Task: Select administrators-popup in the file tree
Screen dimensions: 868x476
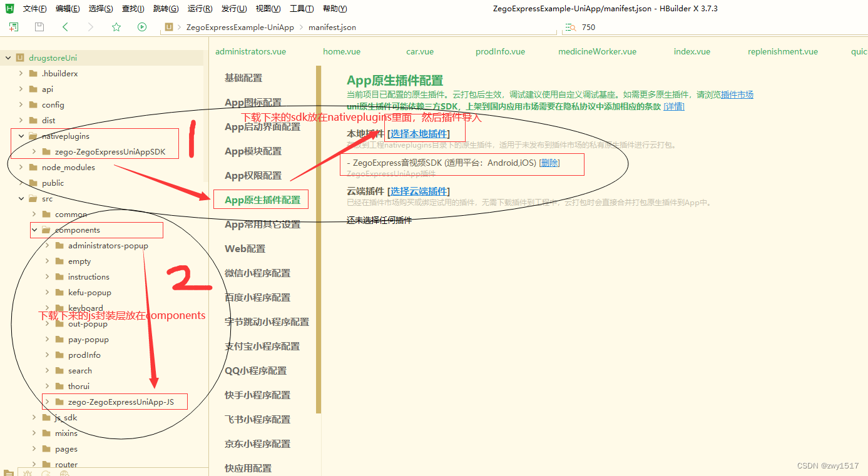Action: [x=108, y=246]
